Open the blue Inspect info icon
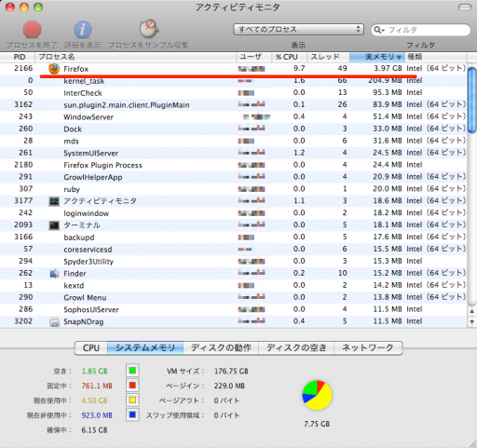 83,30
